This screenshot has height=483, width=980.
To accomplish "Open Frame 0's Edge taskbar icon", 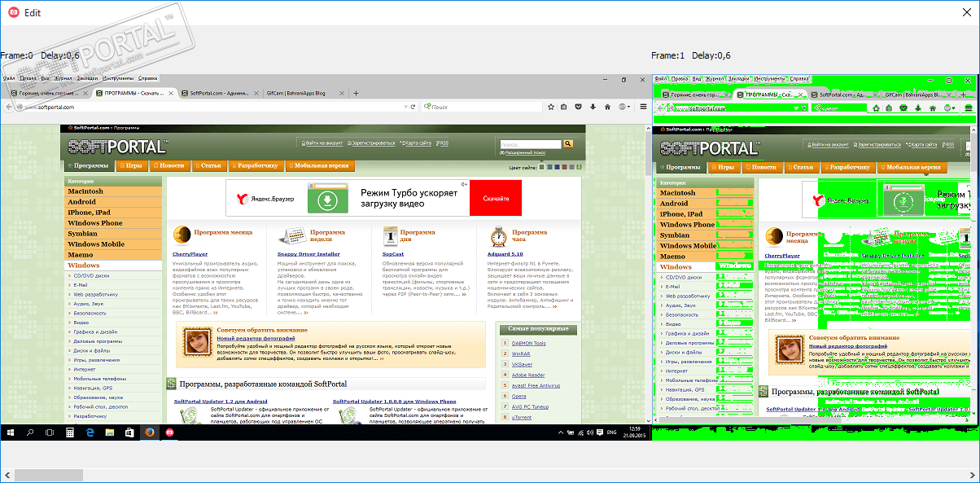I will pos(90,433).
